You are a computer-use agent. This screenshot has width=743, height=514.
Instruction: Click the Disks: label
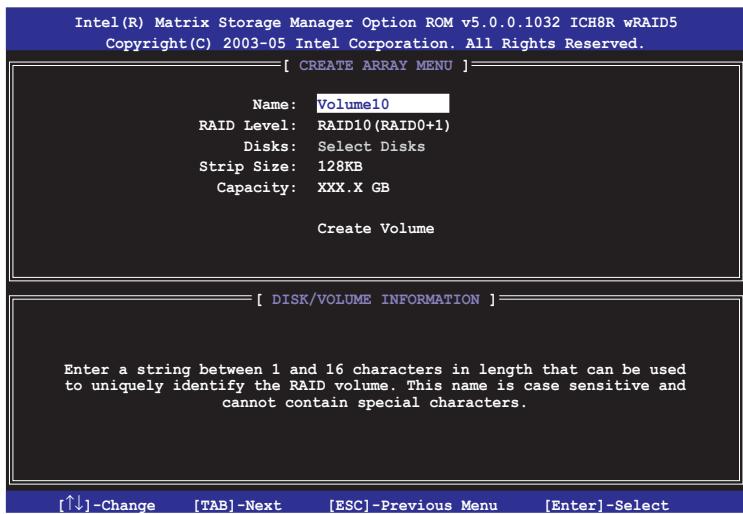(x=270, y=146)
